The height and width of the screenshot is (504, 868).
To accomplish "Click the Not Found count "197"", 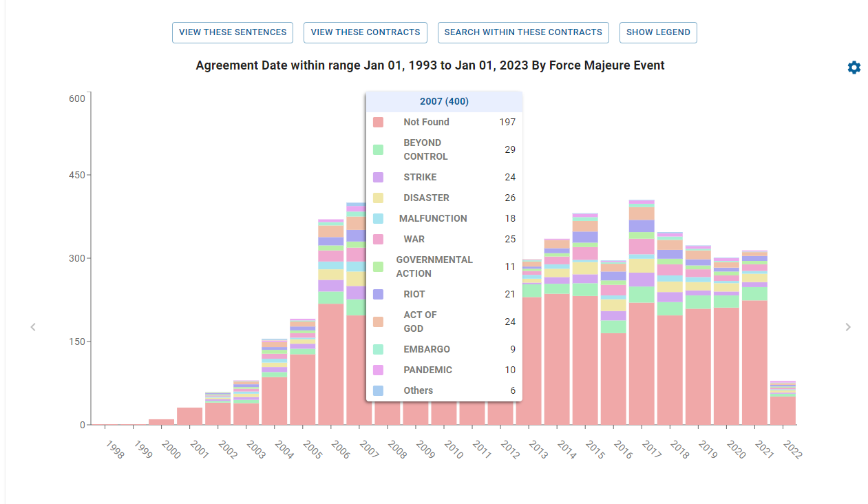I will [x=507, y=122].
